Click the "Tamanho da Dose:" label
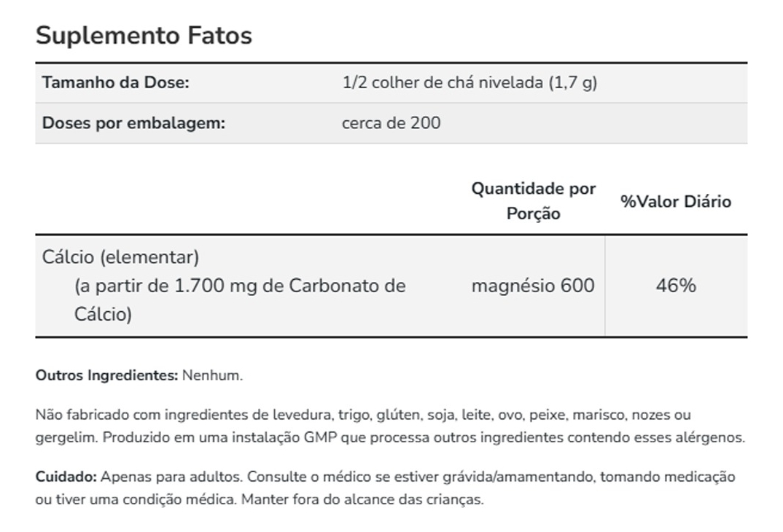Screen dimensions: 783x532 click(115, 82)
